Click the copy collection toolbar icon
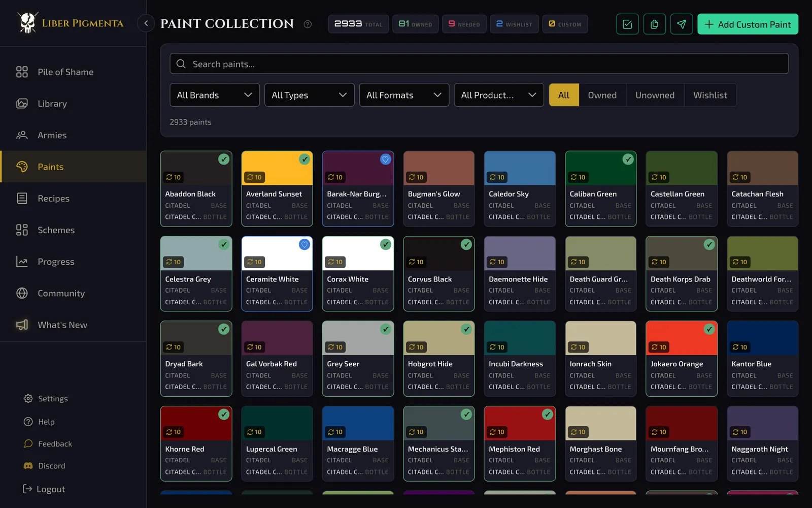The image size is (812, 508). [654, 24]
